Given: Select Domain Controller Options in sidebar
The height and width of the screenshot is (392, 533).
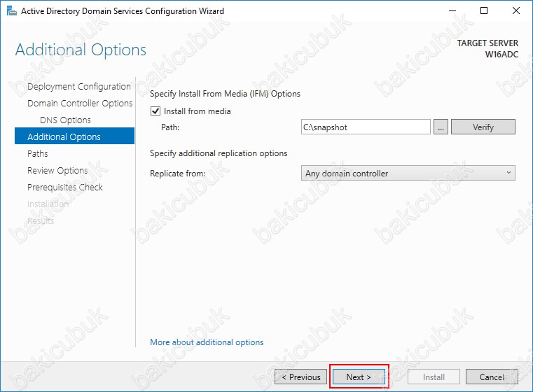Looking at the screenshot, I should tap(80, 104).
